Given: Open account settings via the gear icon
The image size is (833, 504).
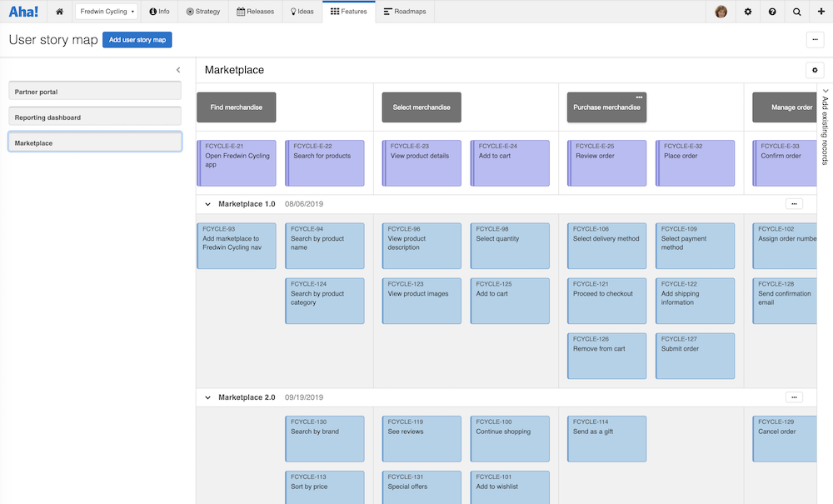Looking at the screenshot, I should pyautogui.click(x=747, y=12).
